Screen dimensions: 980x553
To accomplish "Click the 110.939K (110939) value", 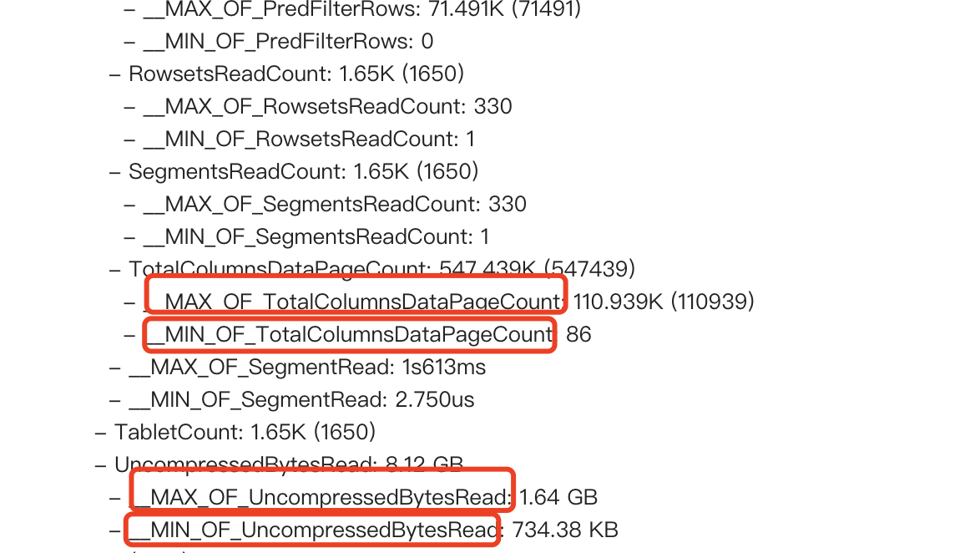I will click(x=664, y=302).
